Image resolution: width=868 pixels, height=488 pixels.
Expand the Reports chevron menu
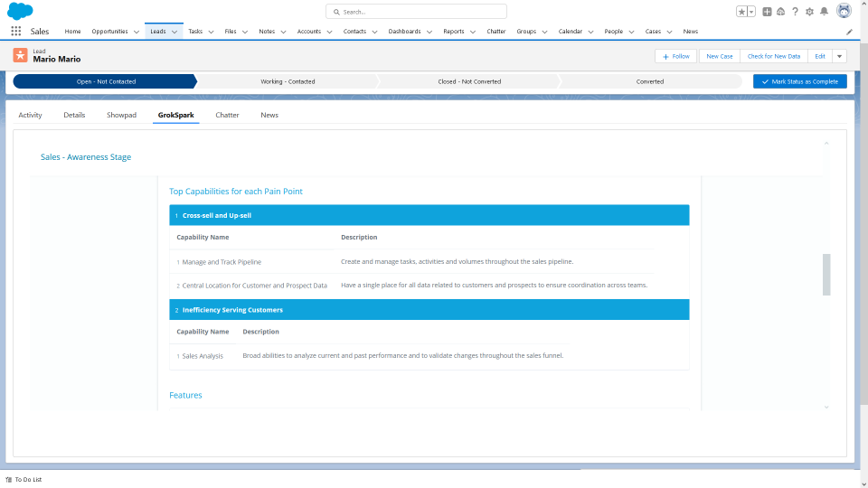(x=473, y=33)
